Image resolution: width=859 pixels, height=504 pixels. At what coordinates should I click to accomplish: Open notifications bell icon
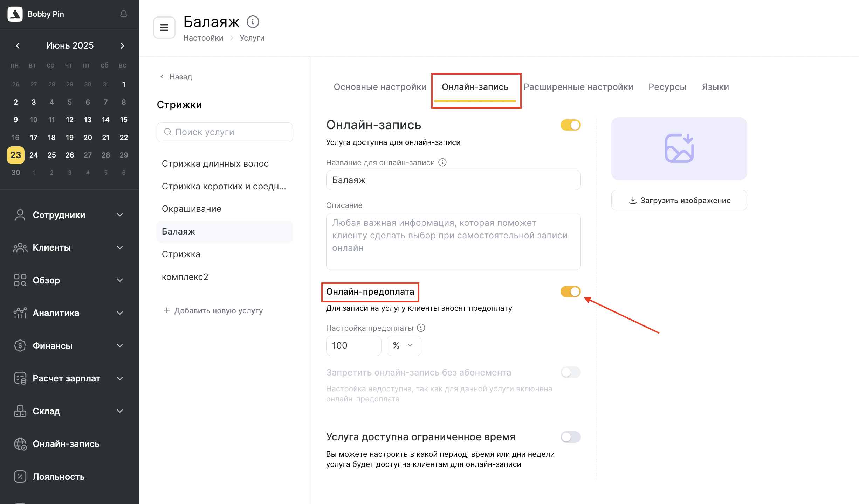point(123,14)
